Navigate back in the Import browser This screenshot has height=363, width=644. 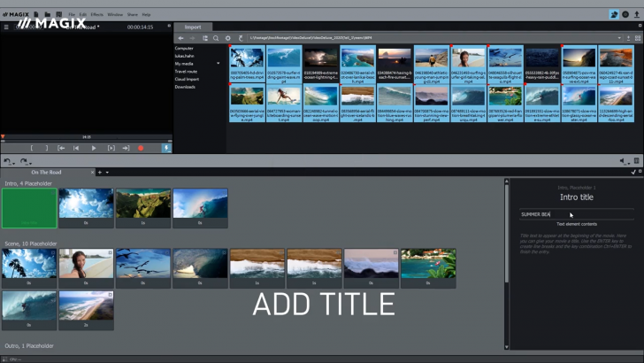pos(180,38)
